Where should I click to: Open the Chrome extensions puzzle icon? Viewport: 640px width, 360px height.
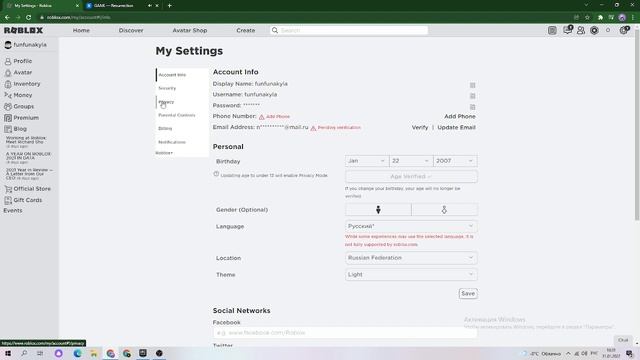click(600, 17)
